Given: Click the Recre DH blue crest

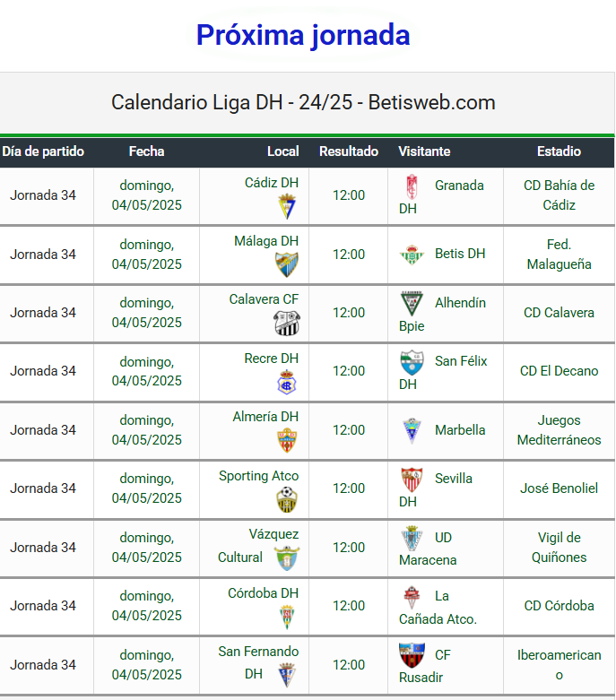Looking at the screenshot, I should click(x=287, y=382).
